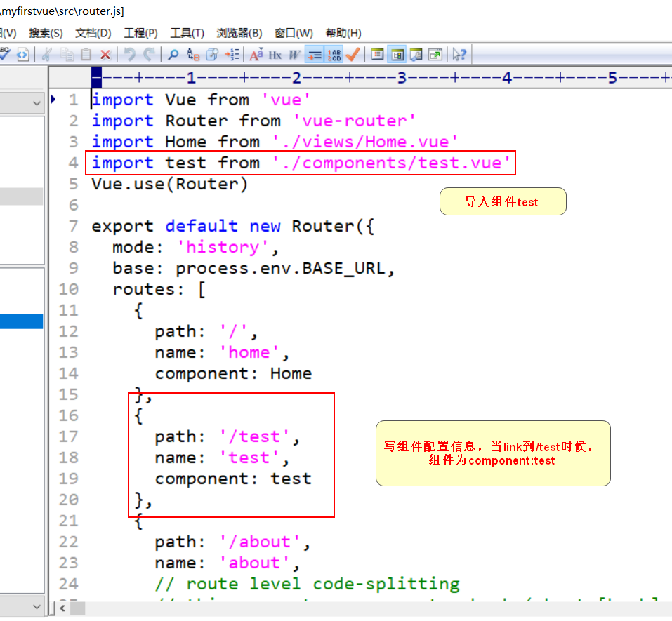Click the Undo arrow icon
This screenshot has width=672, height=621.
[129, 55]
